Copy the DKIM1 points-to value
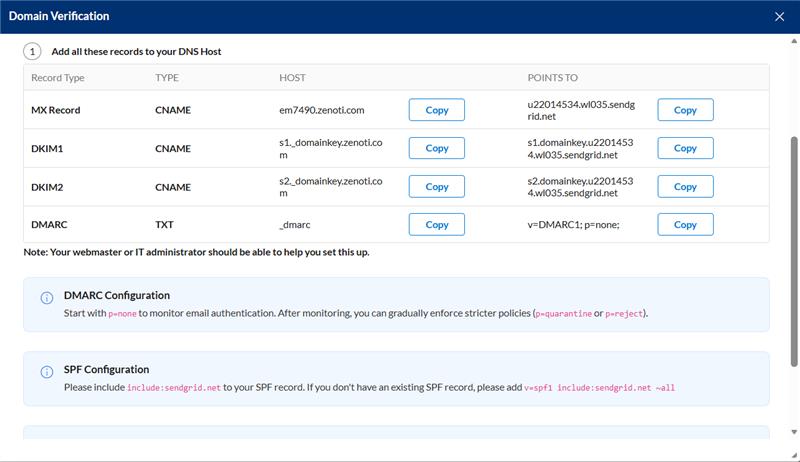 tap(685, 148)
